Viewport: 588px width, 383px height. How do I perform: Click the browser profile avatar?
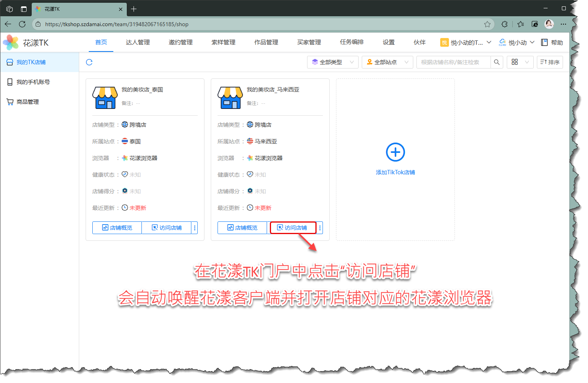(x=549, y=24)
